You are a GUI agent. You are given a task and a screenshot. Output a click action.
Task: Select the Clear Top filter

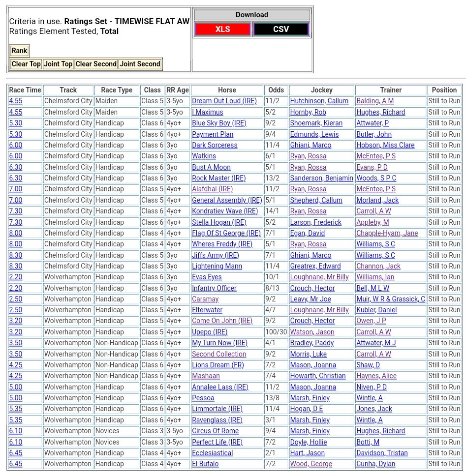click(26, 64)
